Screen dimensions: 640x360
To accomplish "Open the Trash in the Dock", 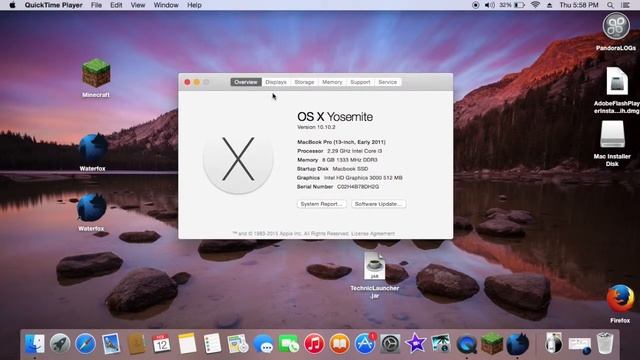I will point(605,343).
